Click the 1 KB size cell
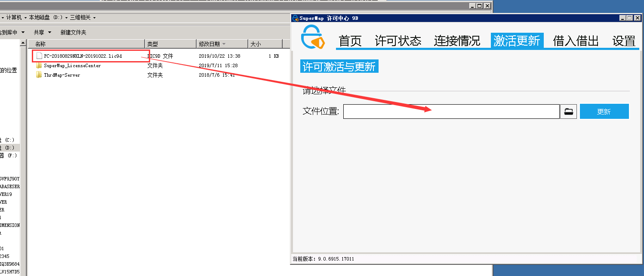 pos(274,56)
